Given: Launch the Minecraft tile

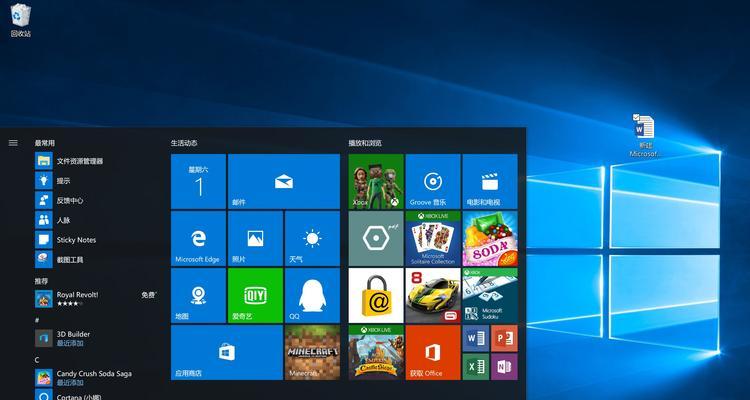Looking at the screenshot, I should pyautogui.click(x=312, y=353).
